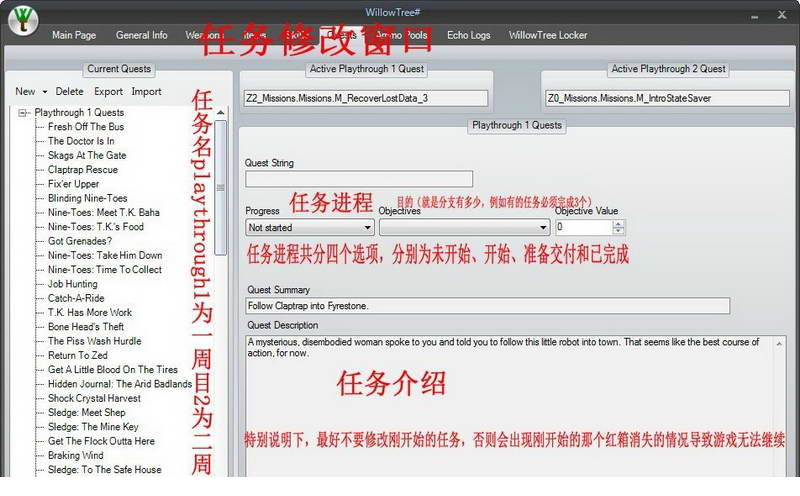Click the Import quests button
This screenshot has height=496, width=800.
[146, 92]
